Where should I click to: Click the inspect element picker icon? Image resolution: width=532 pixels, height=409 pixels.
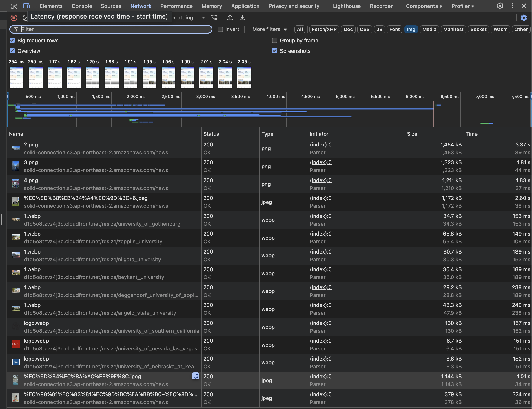coord(14,6)
